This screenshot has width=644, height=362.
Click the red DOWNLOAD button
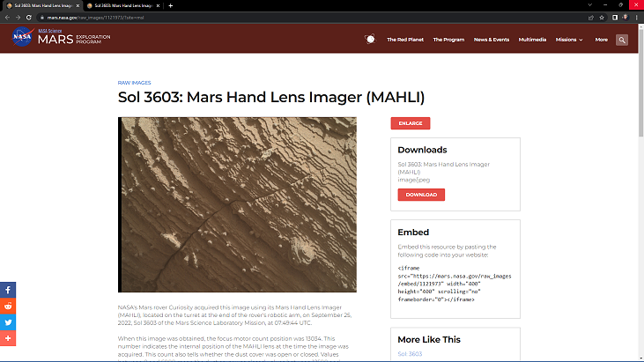click(421, 195)
